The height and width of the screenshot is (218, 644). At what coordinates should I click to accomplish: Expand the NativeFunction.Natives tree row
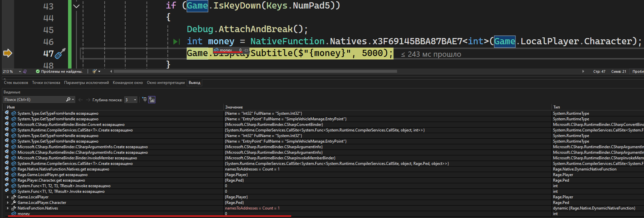[8, 208]
